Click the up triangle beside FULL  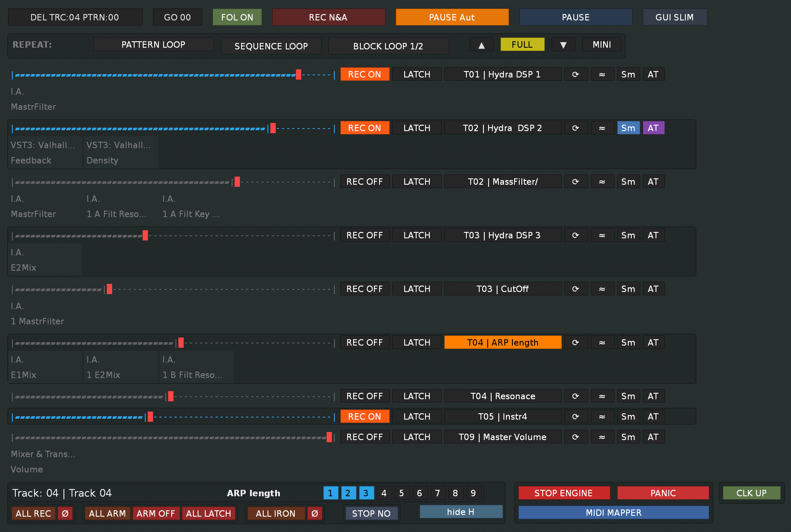point(482,45)
